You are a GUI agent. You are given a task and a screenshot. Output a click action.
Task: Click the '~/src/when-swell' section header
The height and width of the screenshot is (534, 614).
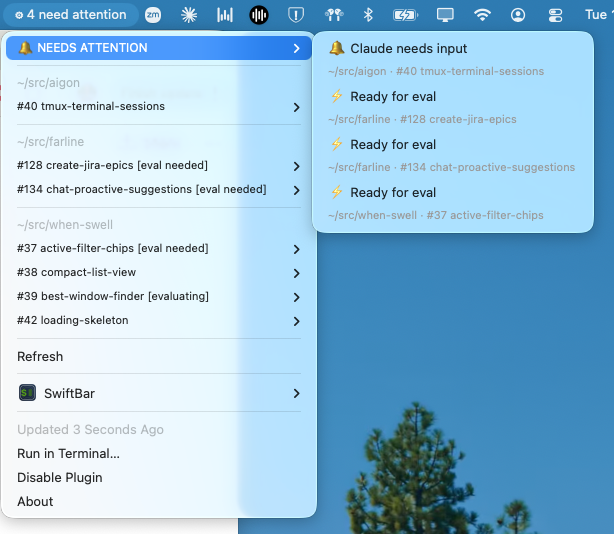pos(65,225)
